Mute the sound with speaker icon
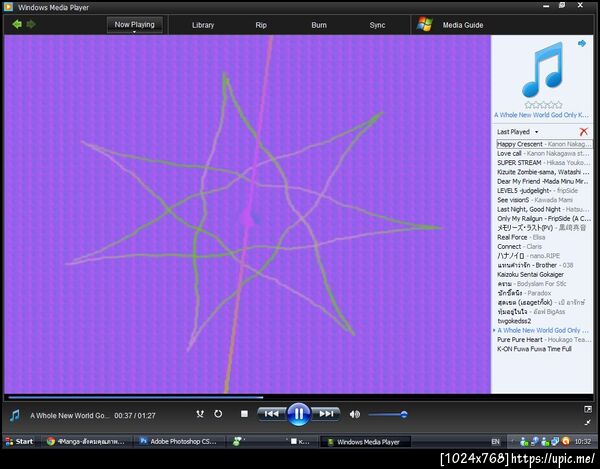Image resolution: width=600 pixels, height=469 pixels. [x=355, y=414]
